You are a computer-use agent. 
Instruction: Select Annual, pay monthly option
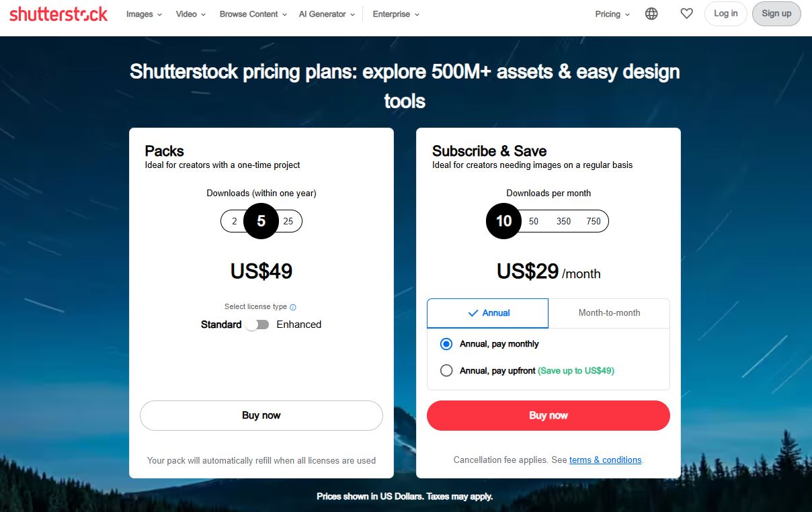point(446,344)
